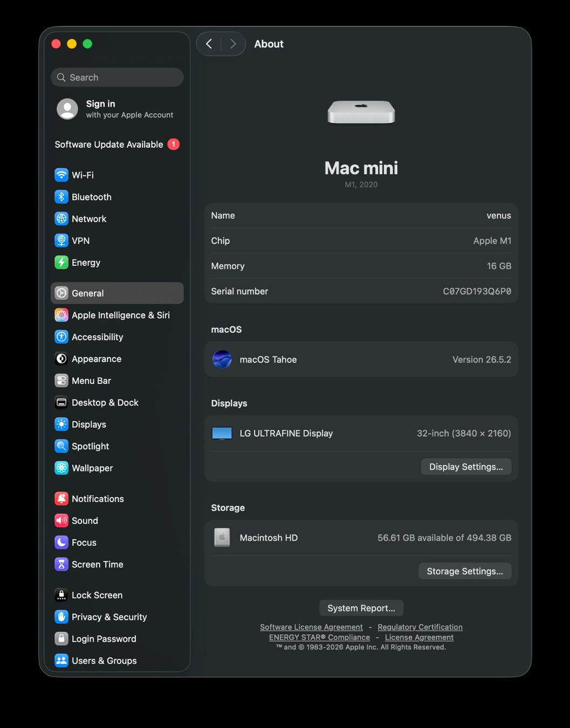570x728 pixels.
Task: Open the Notifications bell icon
Action: point(61,498)
